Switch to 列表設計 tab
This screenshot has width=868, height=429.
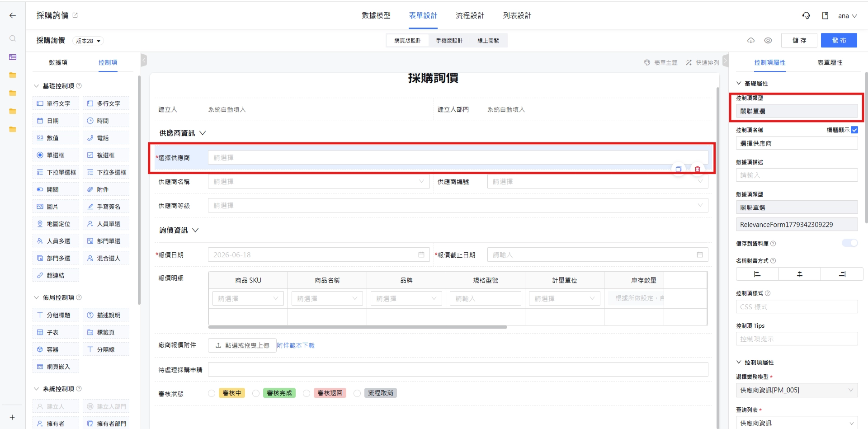[517, 15]
